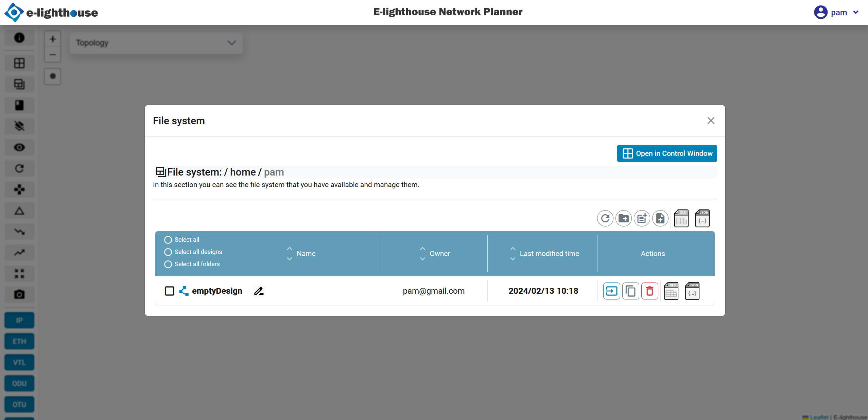This screenshot has height=420, width=868.
Task: Click the toolbar JSON export icon
Action: tap(702, 218)
